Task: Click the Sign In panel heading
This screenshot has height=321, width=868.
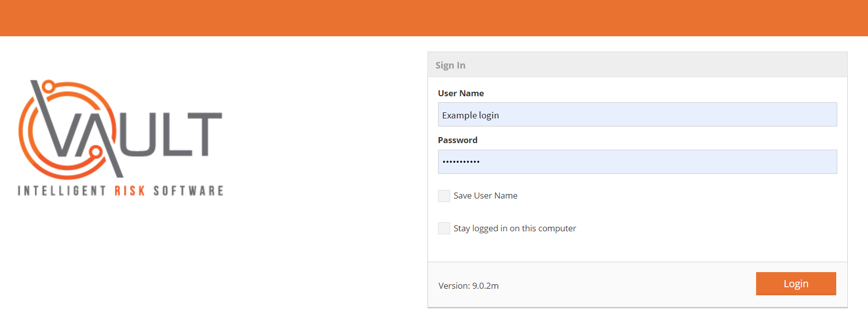Action: [x=450, y=65]
